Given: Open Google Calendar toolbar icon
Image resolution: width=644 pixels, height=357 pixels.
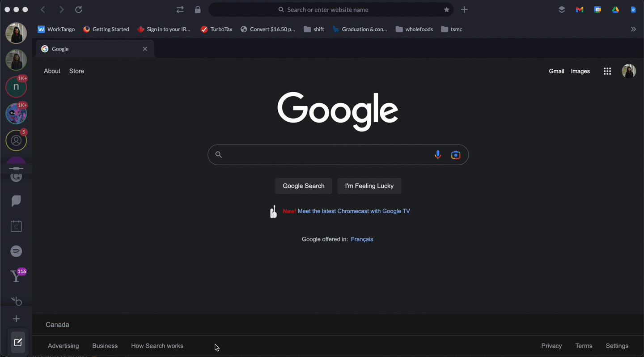Looking at the screenshot, I should tap(597, 9).
